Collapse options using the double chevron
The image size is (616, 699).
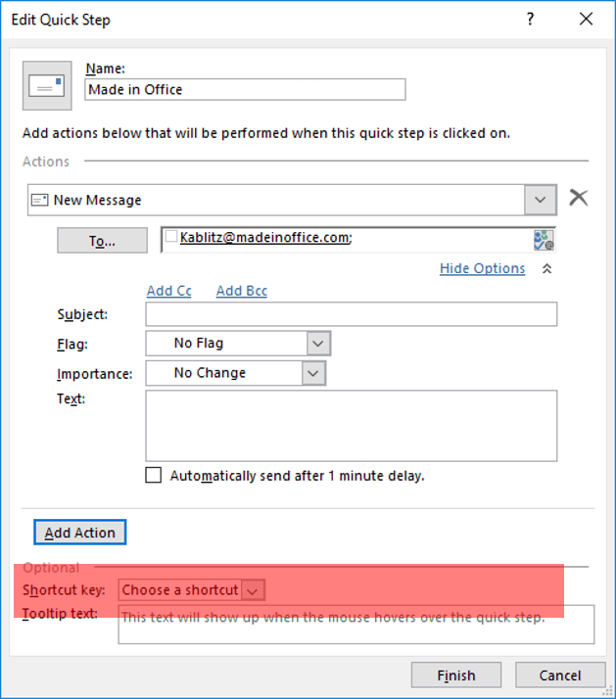point(546,269)
